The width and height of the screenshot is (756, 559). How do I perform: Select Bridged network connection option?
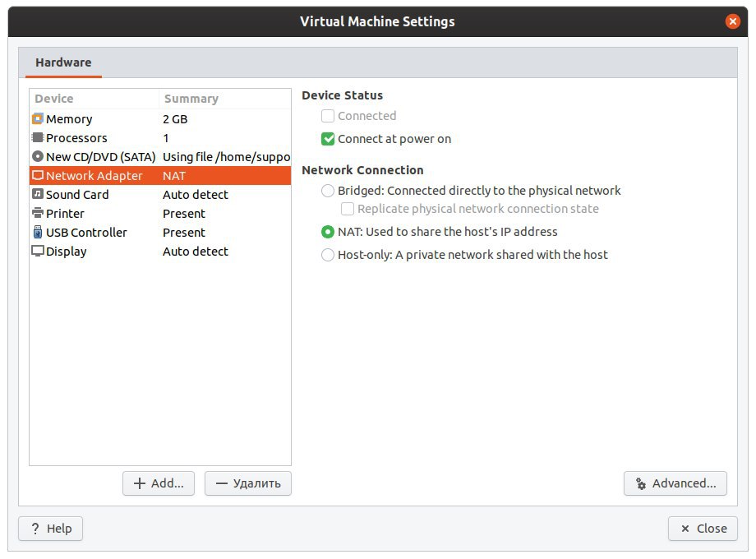pos(328,191)
